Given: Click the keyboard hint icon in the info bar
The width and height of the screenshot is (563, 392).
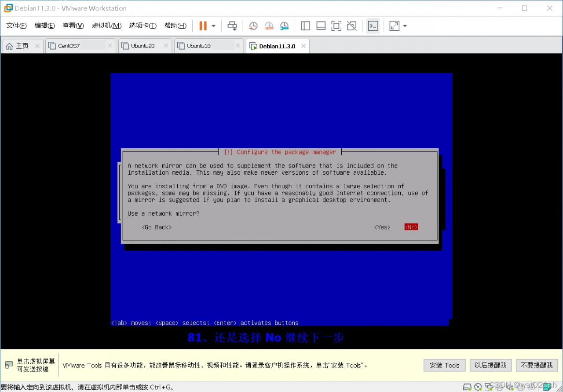Looking at the screenshot, I should click(9, 365).
